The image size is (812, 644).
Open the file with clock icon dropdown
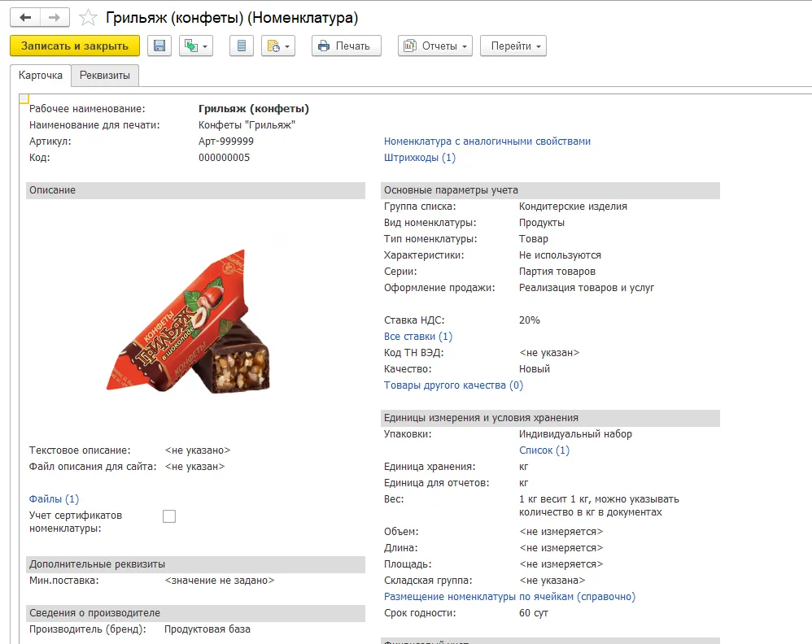[x=278, y=46]
